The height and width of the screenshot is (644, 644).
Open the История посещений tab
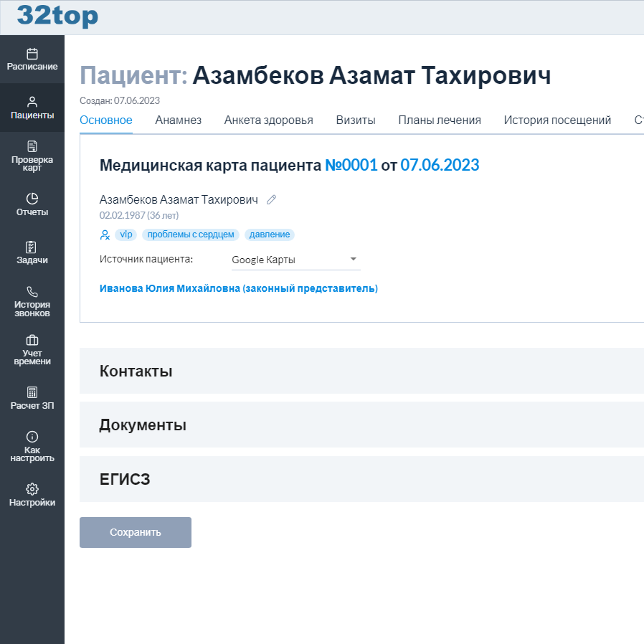click(x=557, y=120)
